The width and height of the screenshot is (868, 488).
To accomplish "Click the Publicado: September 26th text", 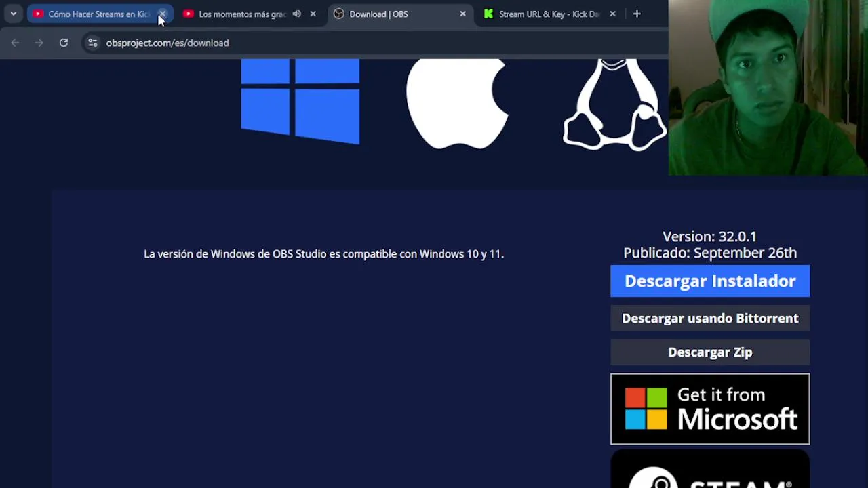I will coord(710,253).
